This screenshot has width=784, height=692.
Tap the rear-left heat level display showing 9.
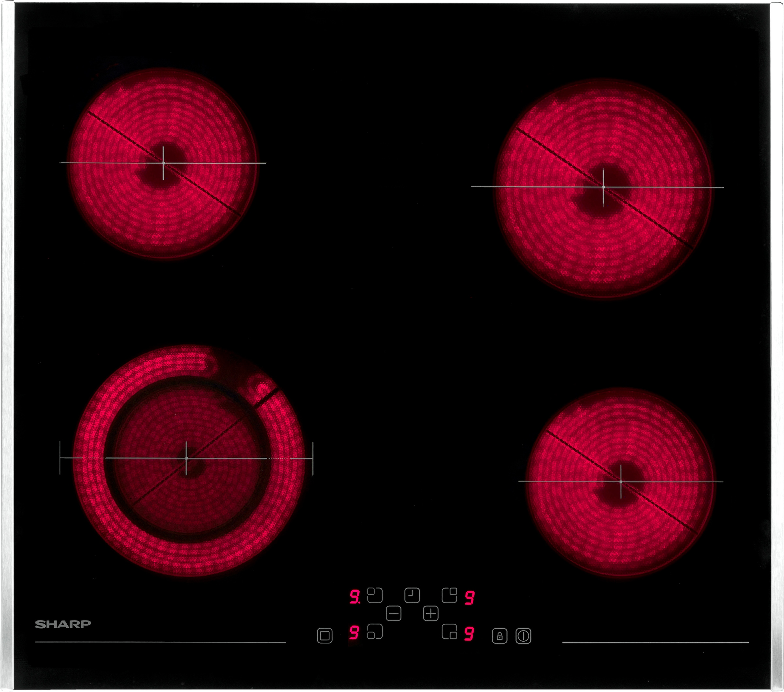tap(355, 597)
